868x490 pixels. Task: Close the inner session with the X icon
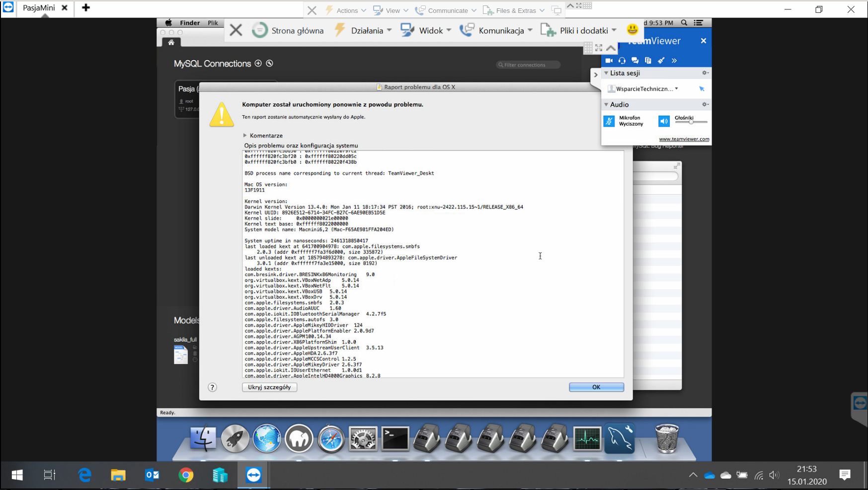click(x=236, y=30)
